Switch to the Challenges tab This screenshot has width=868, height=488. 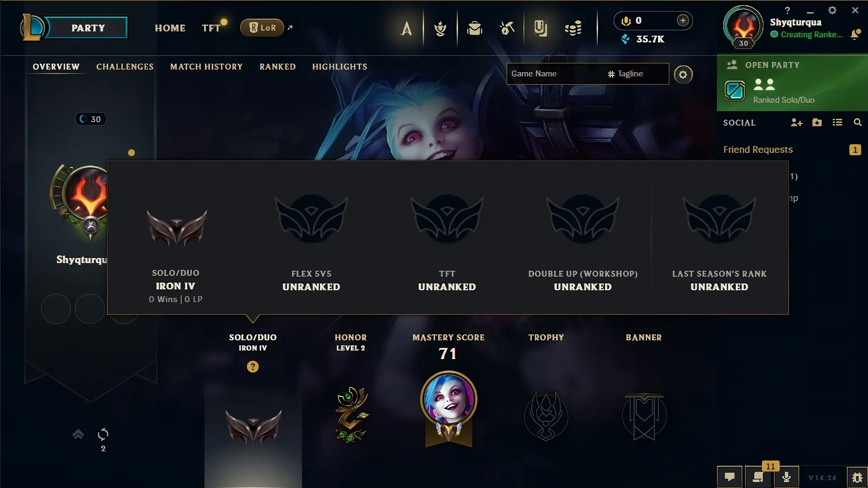point(125,67)
